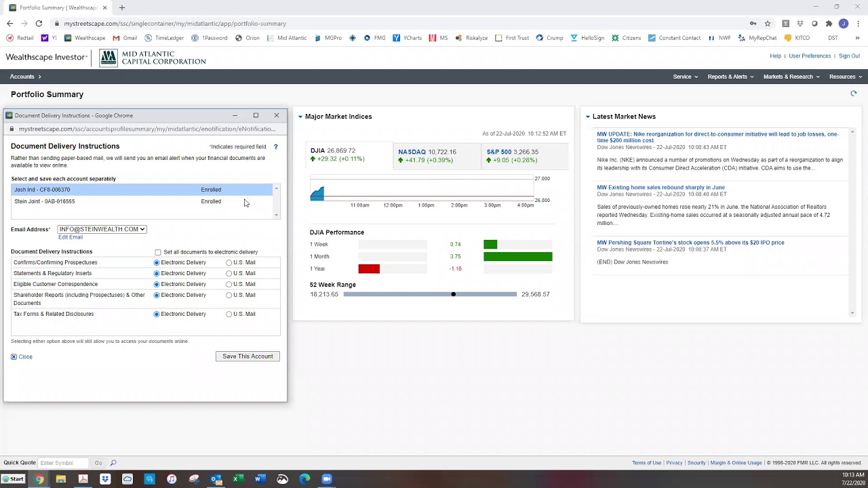Open a new Chrome tab with the plus
The width and height of the screenshot is (868, 488).
122,7
